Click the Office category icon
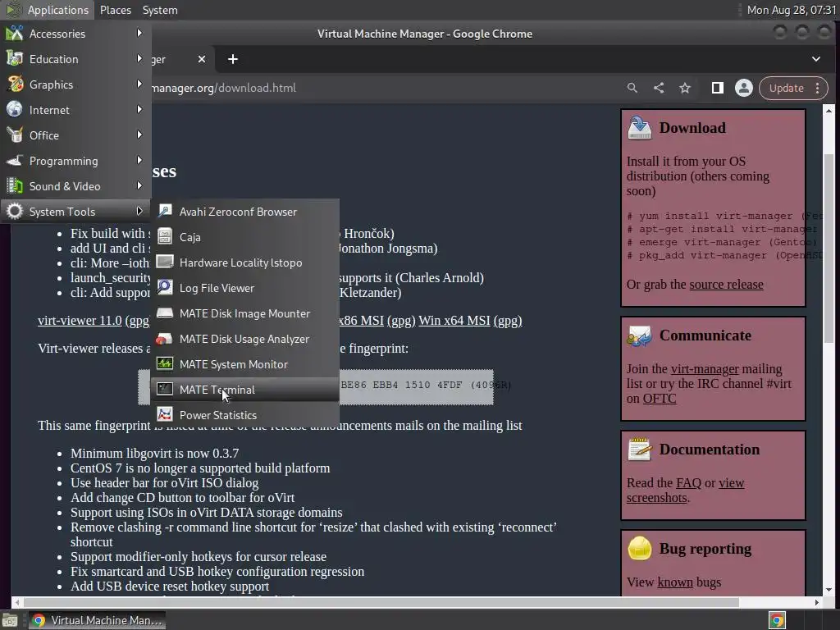The height and width of the screenshot is (630, 840). (x=15, y=135)
